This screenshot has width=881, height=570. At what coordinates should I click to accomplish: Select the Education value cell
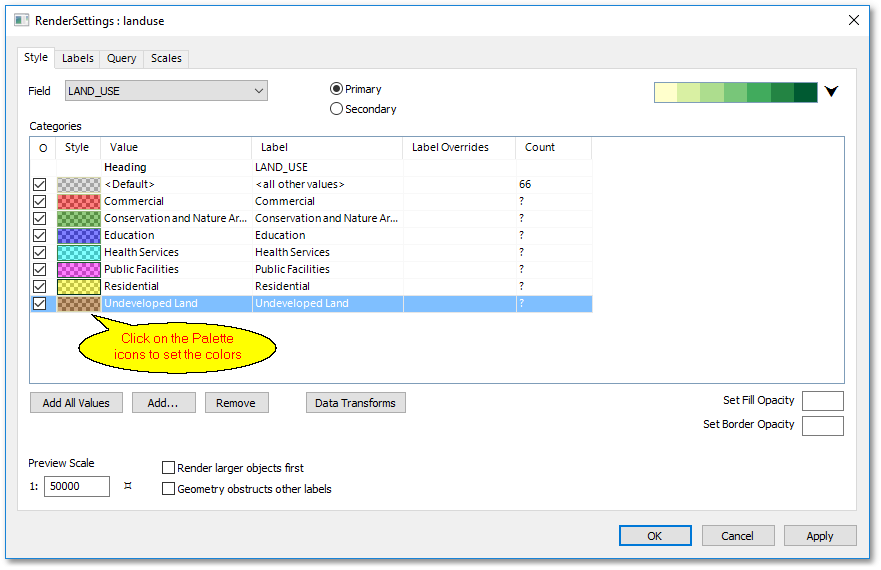click(x=176, y=235)
